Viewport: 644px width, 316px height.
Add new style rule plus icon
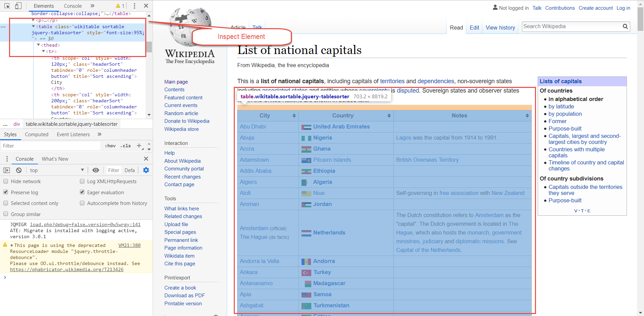pyautogui.click(x=139, y=146)
